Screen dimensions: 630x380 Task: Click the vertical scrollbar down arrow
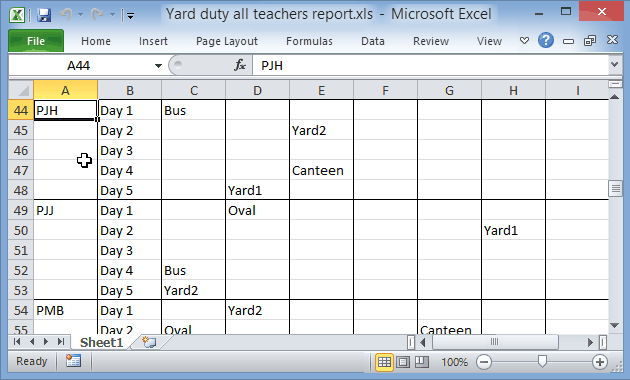pyautogui.click(x=615, y=325)
